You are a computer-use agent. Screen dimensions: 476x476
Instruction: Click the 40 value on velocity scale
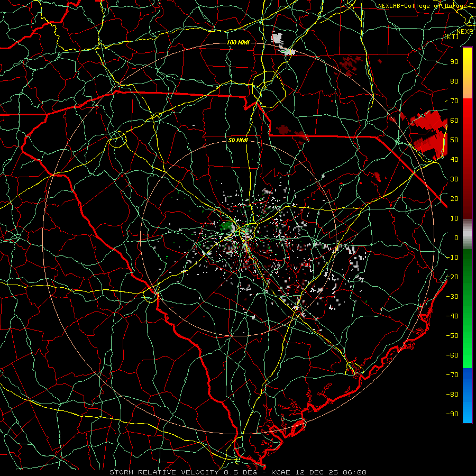tap(454, 159)
